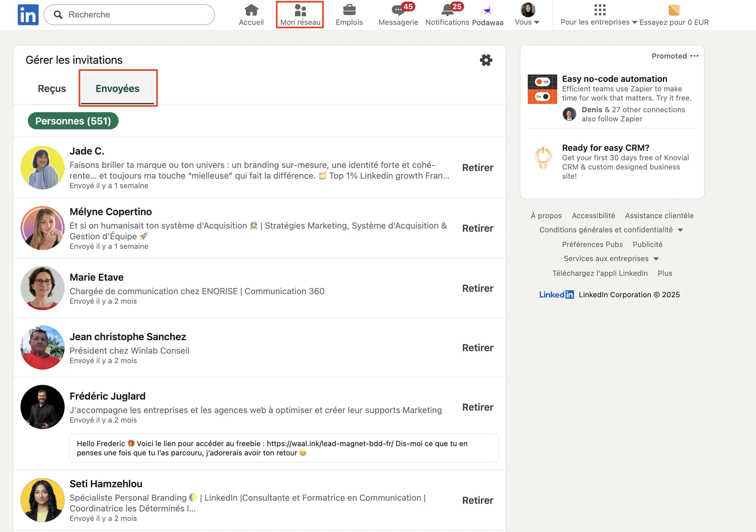Screen dimensions: 756x532
Task: Open Assistance clientèle footer link
Action: click(x=659, y=216)
